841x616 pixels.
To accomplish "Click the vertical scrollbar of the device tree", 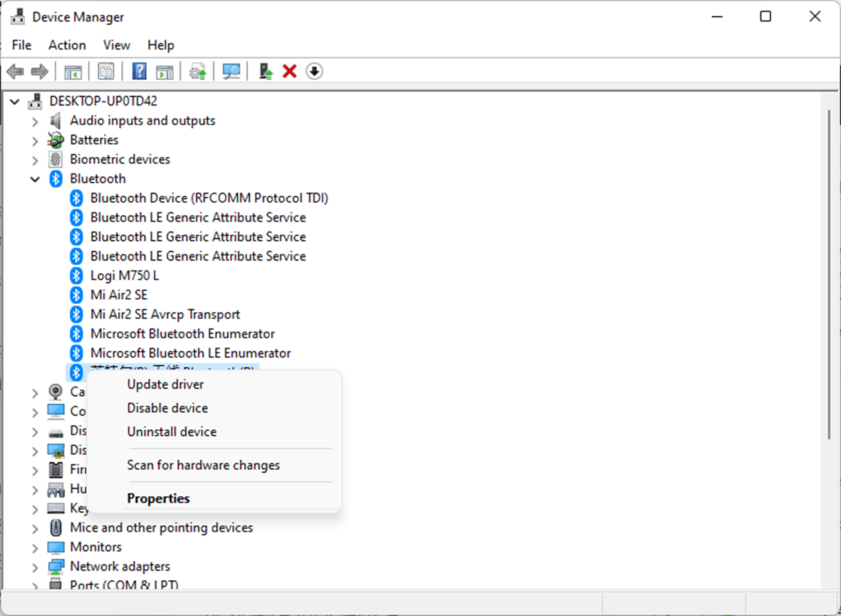I will [829, 274].
